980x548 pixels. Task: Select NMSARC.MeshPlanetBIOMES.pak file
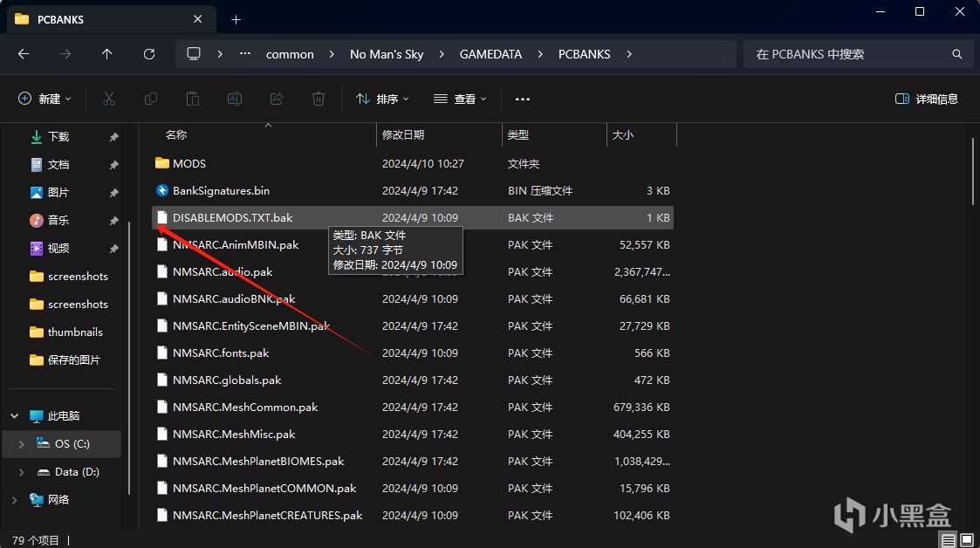[413, 461]
